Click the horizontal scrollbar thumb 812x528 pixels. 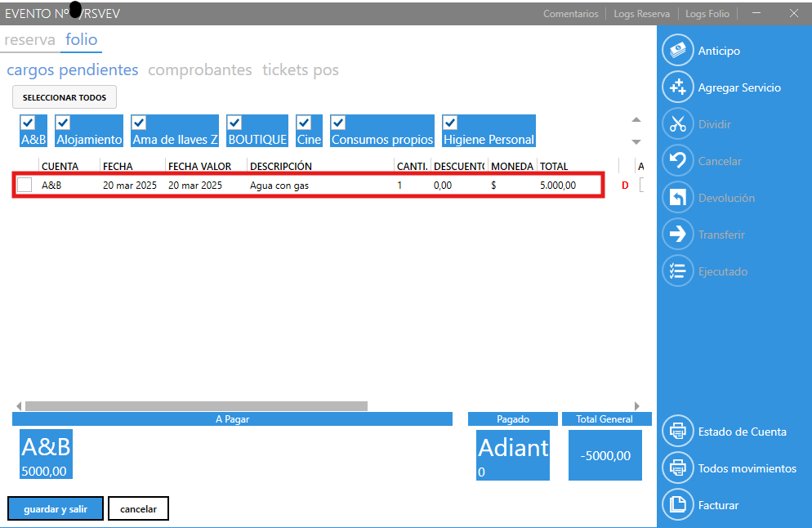[196, 405]
